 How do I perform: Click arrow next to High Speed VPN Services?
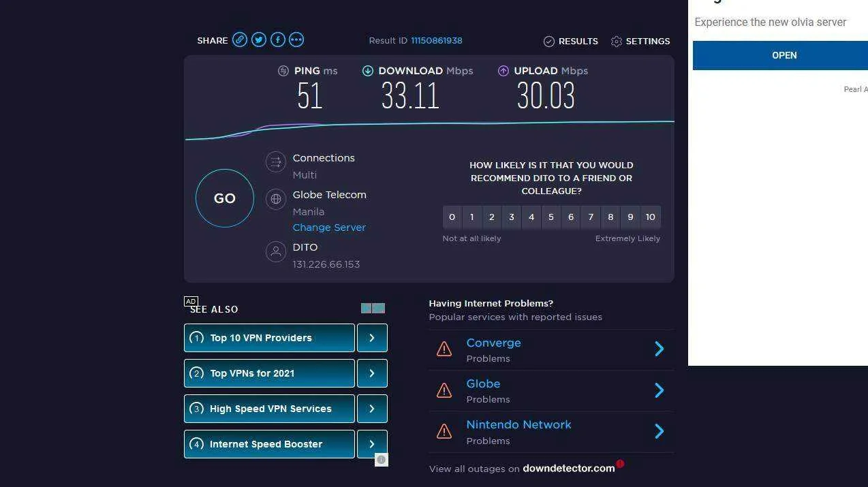coord(372,409)
